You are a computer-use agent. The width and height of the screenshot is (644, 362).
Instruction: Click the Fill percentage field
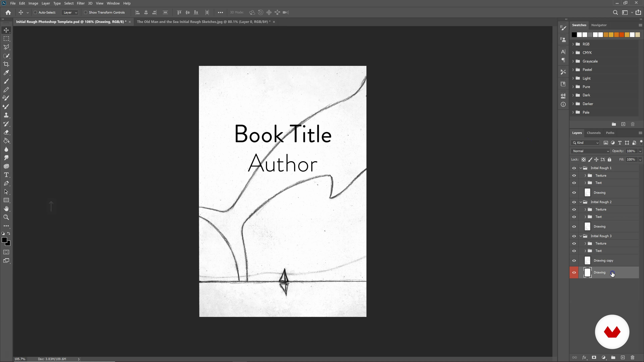tap(631, 160)
